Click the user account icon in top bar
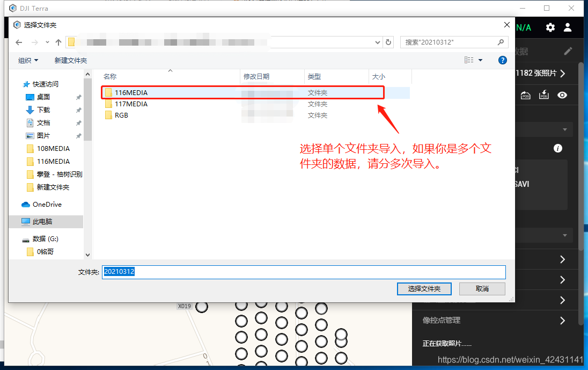 [x=568, y=27]
